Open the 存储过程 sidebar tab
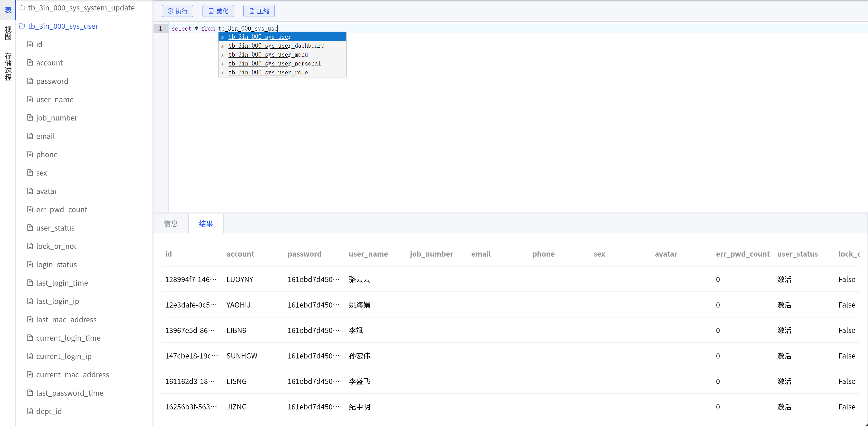This screenshot has width=868, height=426. click(x=8, y=67)
